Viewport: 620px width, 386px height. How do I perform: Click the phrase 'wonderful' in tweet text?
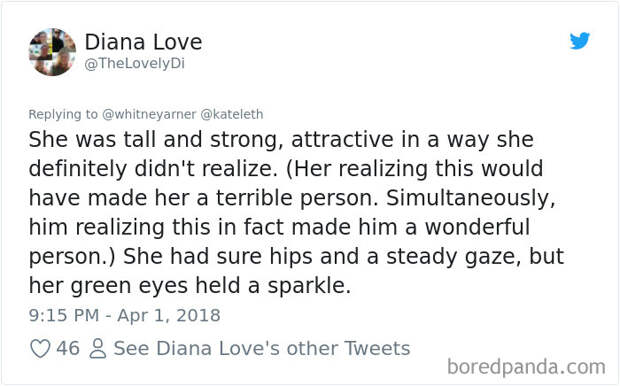(x=477, y=227)
